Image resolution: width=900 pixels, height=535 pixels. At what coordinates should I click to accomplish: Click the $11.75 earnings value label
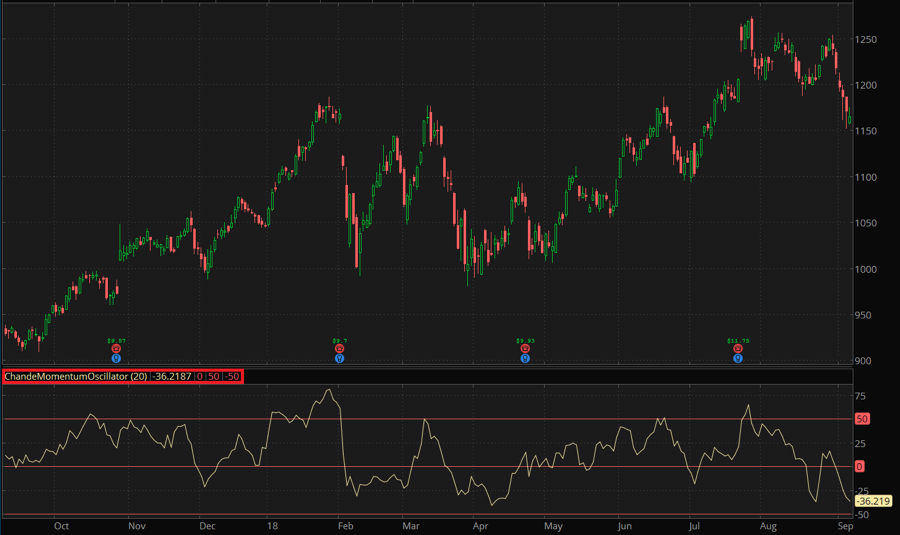(x=738, y=341)
